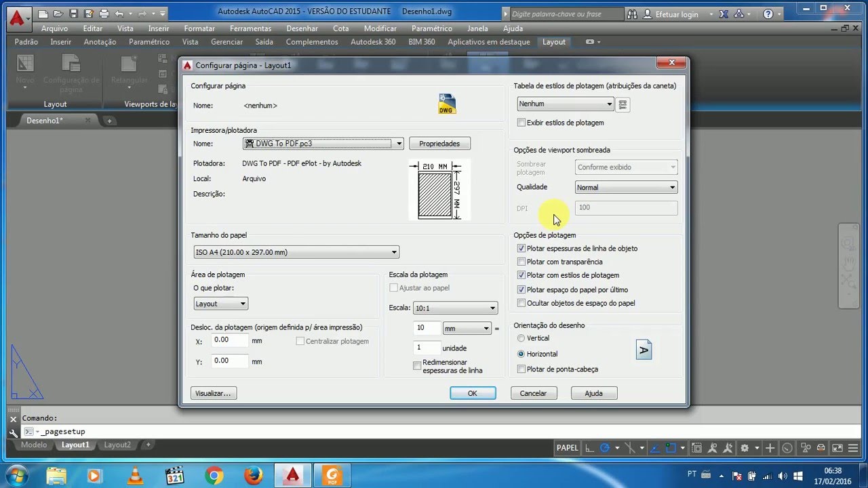Screen dimensions: 868x488
Task: Toggle object snap icon in status bar
Action: [x=671, y=447]
